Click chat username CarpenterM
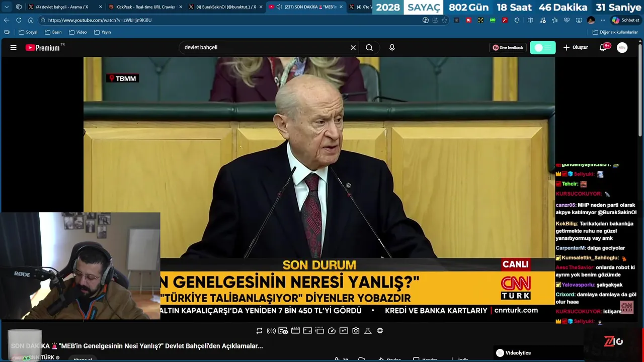 tap(571, 248)
